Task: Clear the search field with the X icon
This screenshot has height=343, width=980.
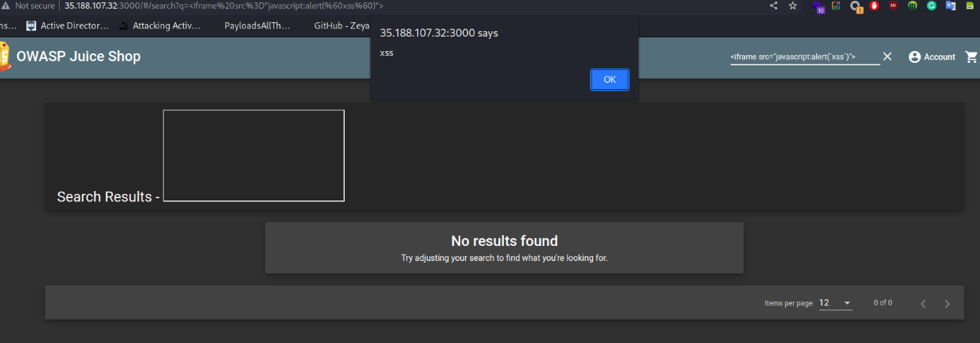Action: 887,57
